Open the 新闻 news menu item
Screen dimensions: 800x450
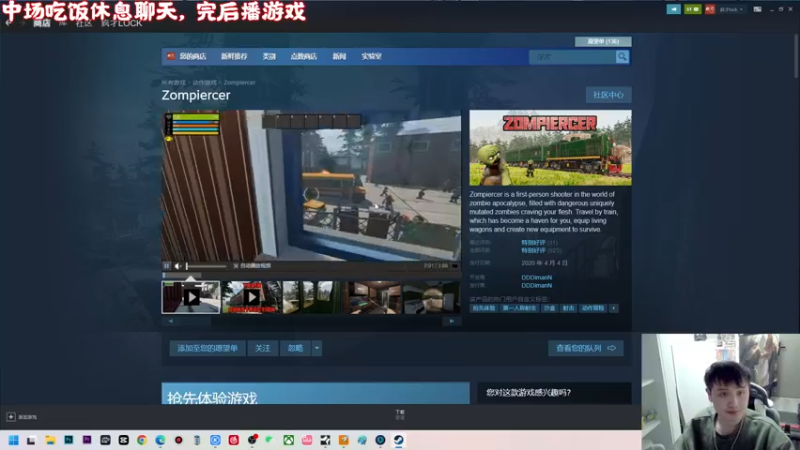pyautogui.click(x=339, y=57)
